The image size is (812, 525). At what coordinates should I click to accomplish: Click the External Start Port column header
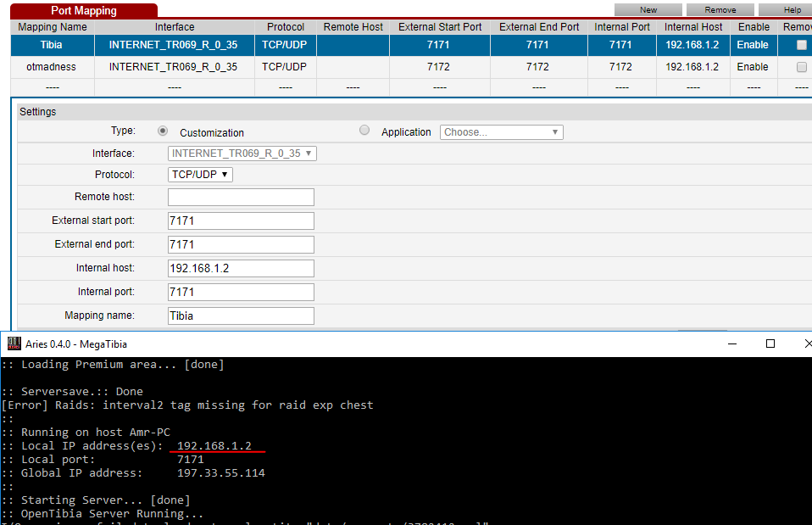(x=440, y=27)
